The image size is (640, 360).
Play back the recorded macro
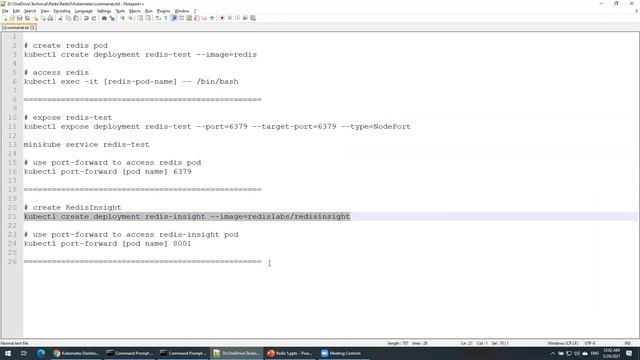pyautogui.click(x=238, y=18)
